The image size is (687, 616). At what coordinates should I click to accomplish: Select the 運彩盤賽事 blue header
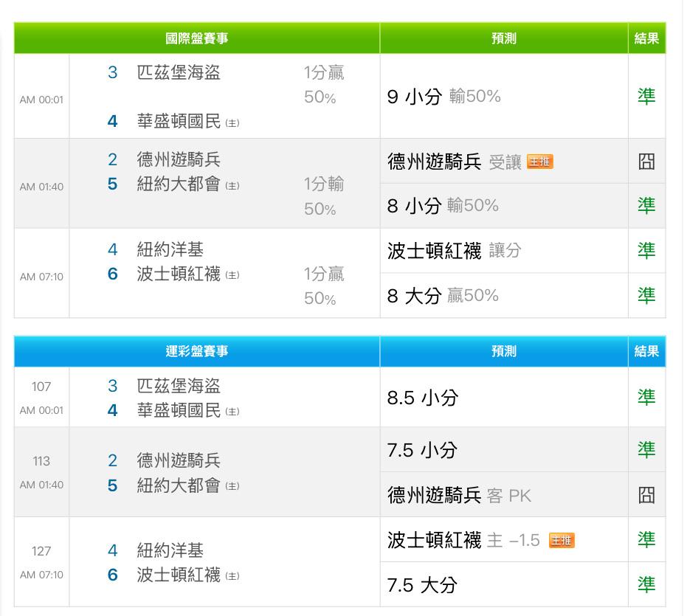pos(197,351)
